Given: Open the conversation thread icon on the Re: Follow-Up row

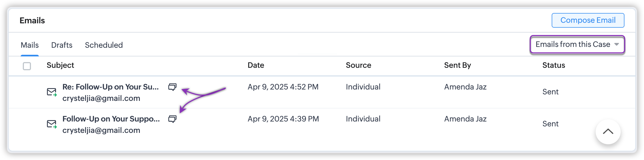Looking at the screenshot, I should pyautogui.click(x=172, y=87).
